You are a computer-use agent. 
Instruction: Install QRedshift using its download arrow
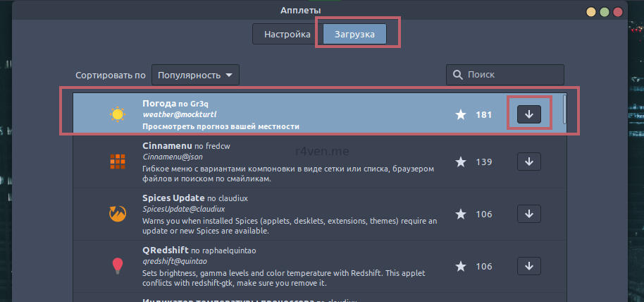(x=528, y=266)
